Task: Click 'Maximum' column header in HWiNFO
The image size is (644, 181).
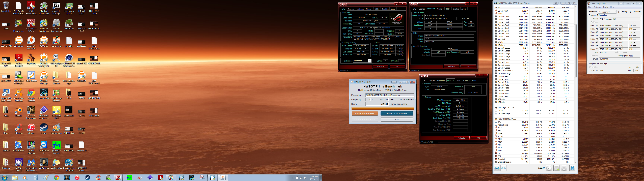Action: tap(549, 8)
